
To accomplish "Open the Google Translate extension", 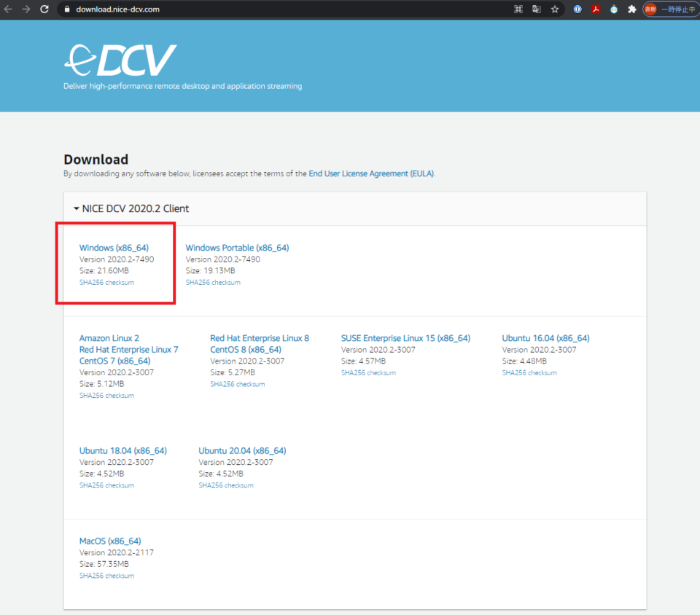I will pos(536,9).
